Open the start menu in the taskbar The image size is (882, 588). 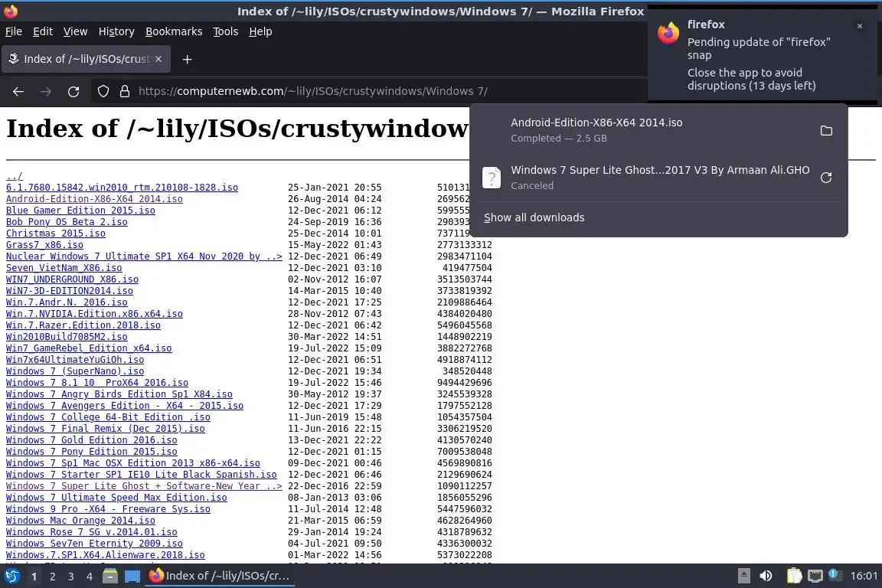[11, 577]
